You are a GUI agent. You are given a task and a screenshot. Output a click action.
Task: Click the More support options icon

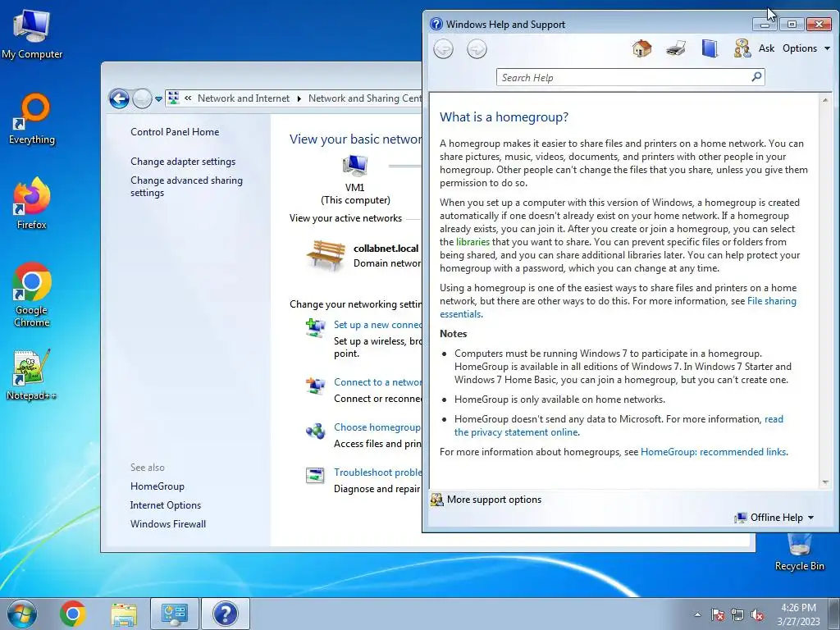[x=437, y=500]
